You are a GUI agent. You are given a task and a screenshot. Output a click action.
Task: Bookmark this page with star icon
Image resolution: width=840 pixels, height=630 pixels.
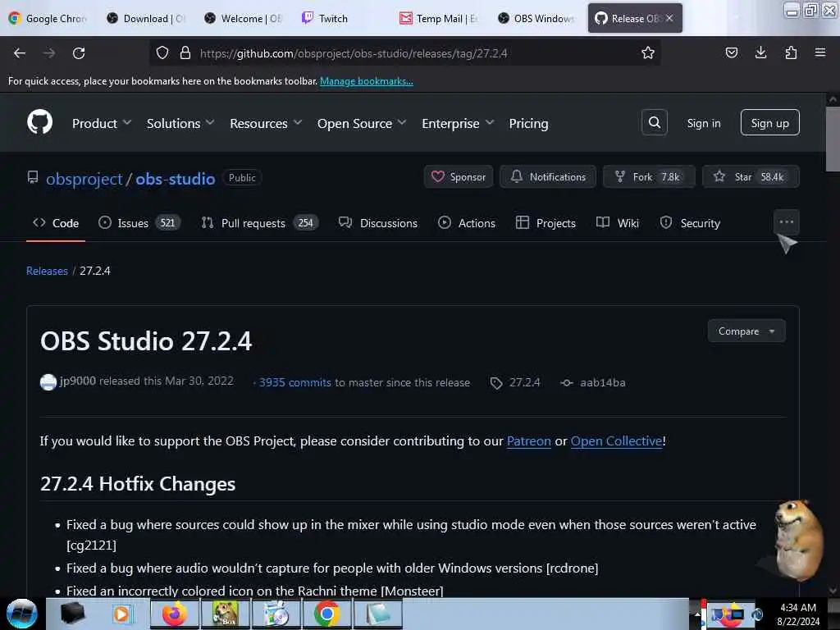648,52
